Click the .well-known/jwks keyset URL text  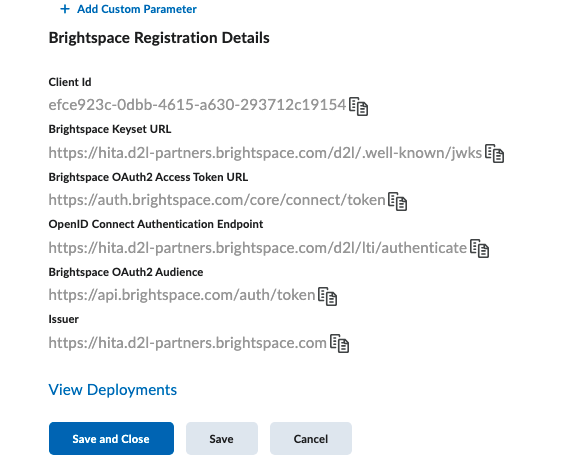tap(265, 152)
